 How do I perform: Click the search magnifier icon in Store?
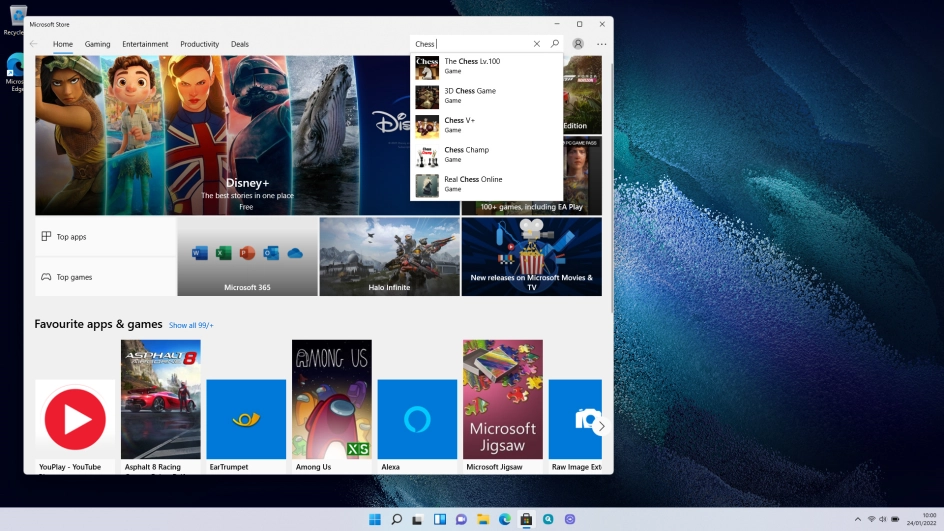[x=555, y=44]
